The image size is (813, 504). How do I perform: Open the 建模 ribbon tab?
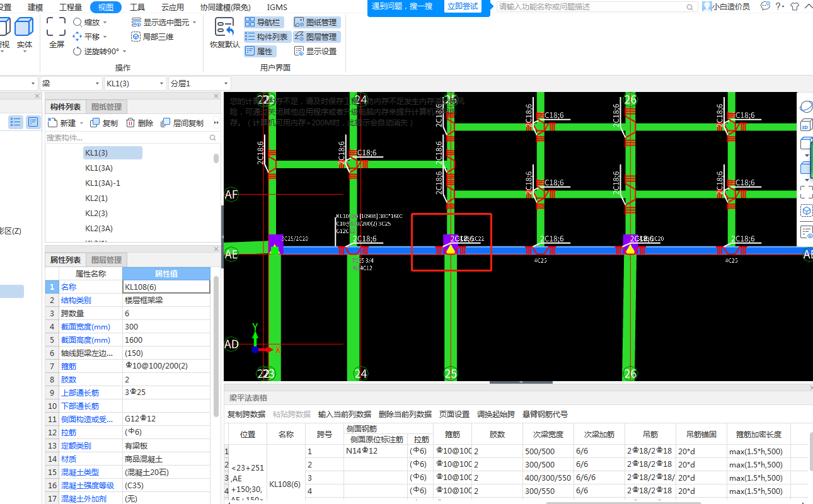click(35, 8)
